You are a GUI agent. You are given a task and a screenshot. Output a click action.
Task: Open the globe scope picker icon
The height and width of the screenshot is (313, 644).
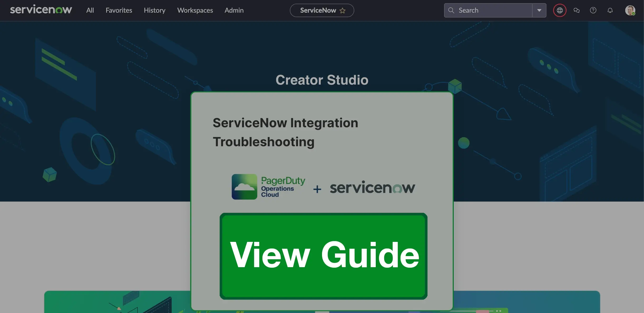pyautogui.click(x=560, y=10)
